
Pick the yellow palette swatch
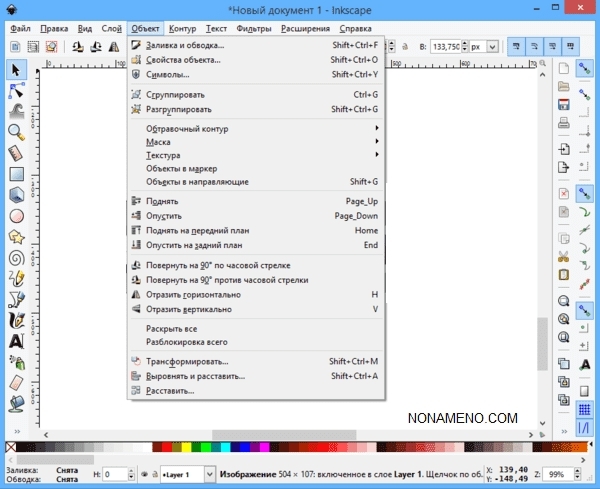point(186,447)
